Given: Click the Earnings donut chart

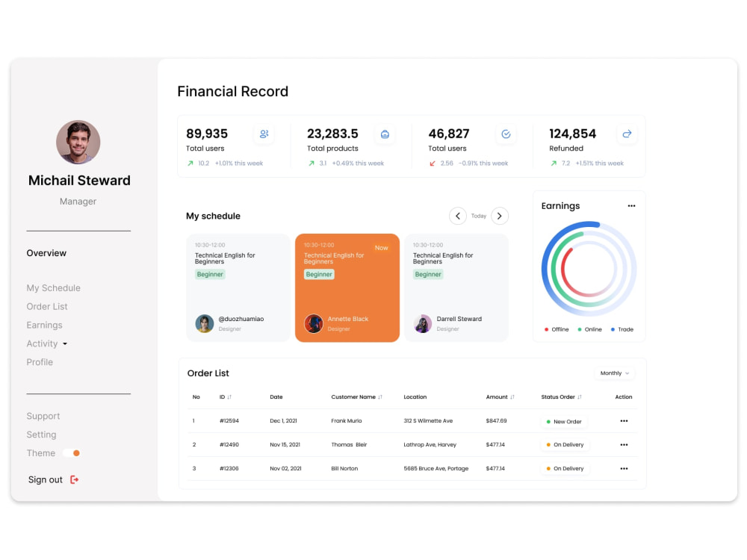Looking at the screenshot, I should pyautogui.click(x=589, y=269).
